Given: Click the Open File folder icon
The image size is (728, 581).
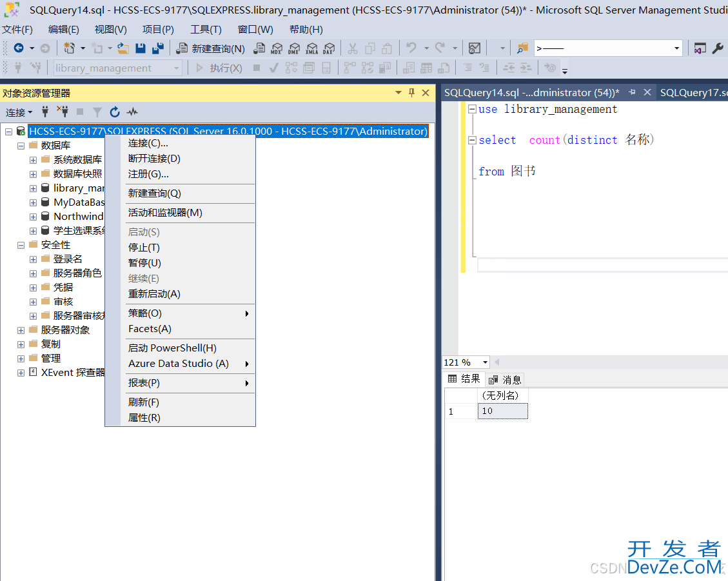Looking at the screenshot, I should click(x=123, y=48).
